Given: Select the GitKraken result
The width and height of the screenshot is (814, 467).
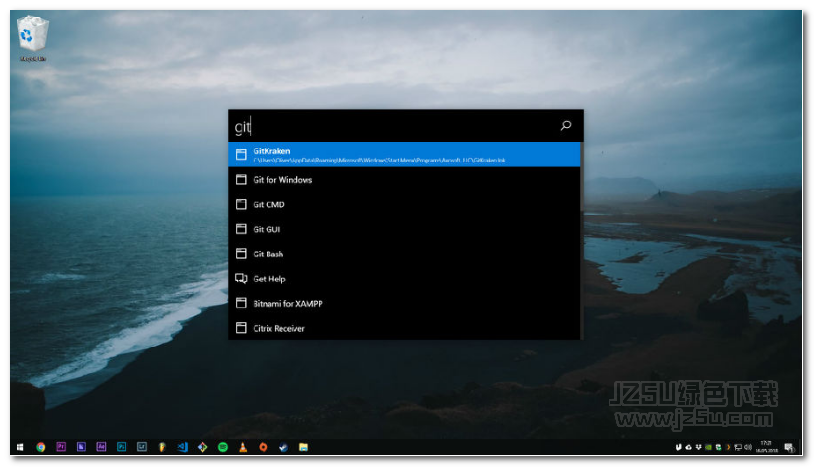Looking at the screenshot, I should click(x=404, y=155).
